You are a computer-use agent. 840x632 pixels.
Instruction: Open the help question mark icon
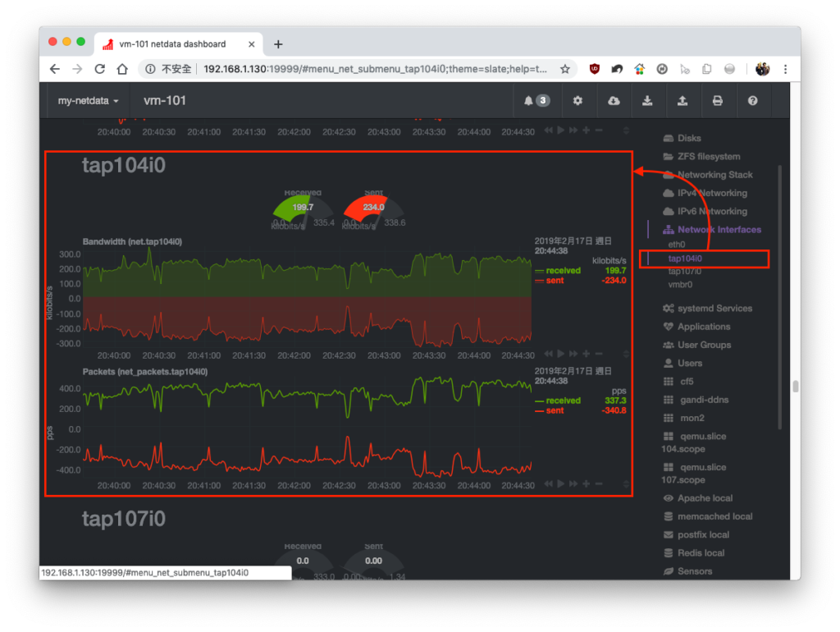753,101
